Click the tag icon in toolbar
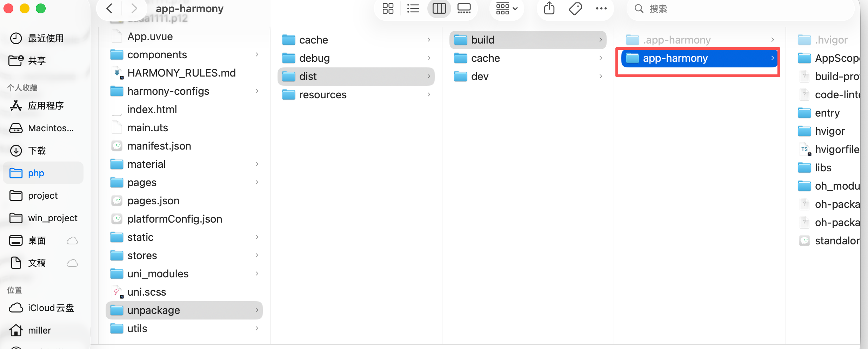This screenshot has height=349, width=868. tap(575, 8)
